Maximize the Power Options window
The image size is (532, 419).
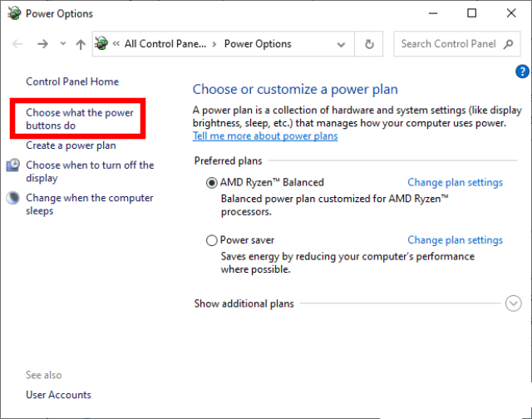[471, 13]
